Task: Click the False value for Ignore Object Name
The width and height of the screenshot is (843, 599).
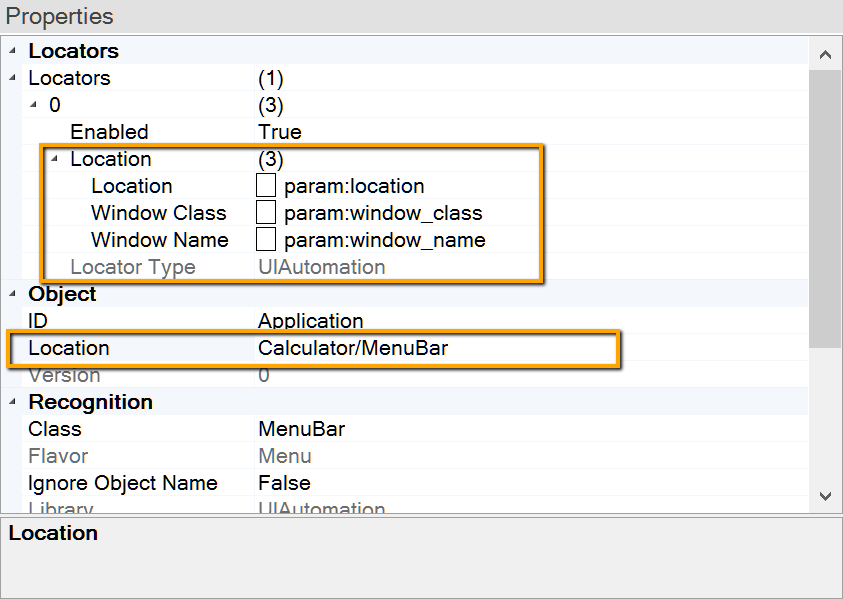Action: (x=284, y=483)
